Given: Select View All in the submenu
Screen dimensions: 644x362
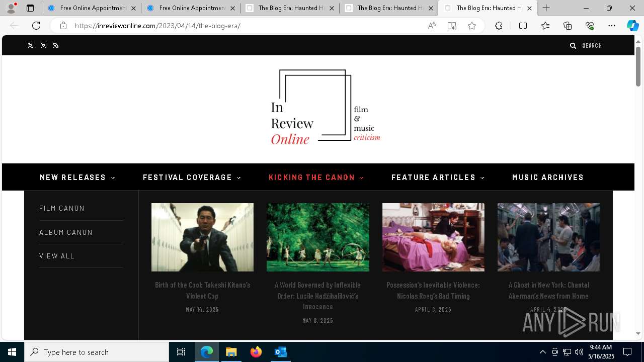Looking at the screenshot, I should click(x=57, y=256).
